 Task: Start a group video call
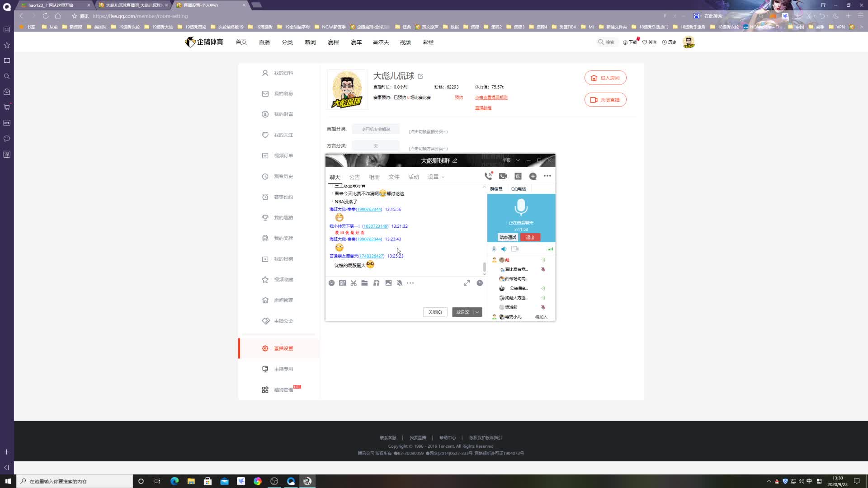(x=503, y=176)
